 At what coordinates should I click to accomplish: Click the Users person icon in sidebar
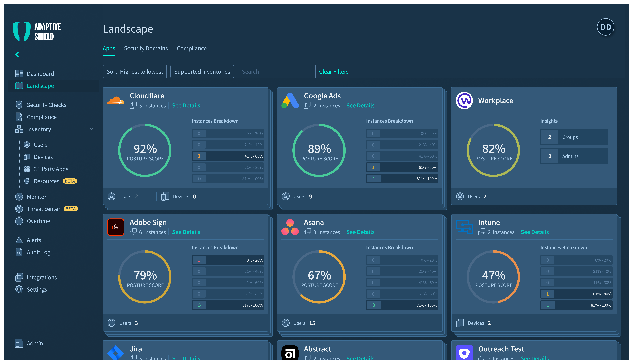tap(27, 145)
